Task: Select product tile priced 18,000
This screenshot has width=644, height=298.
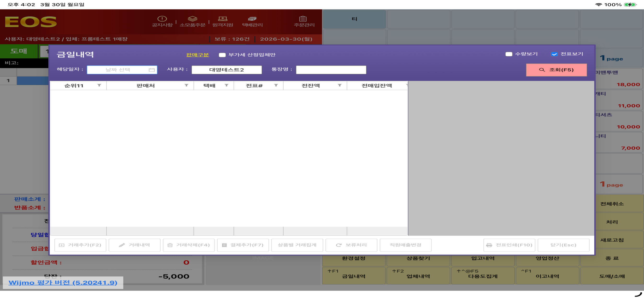Action: (619, 79)
